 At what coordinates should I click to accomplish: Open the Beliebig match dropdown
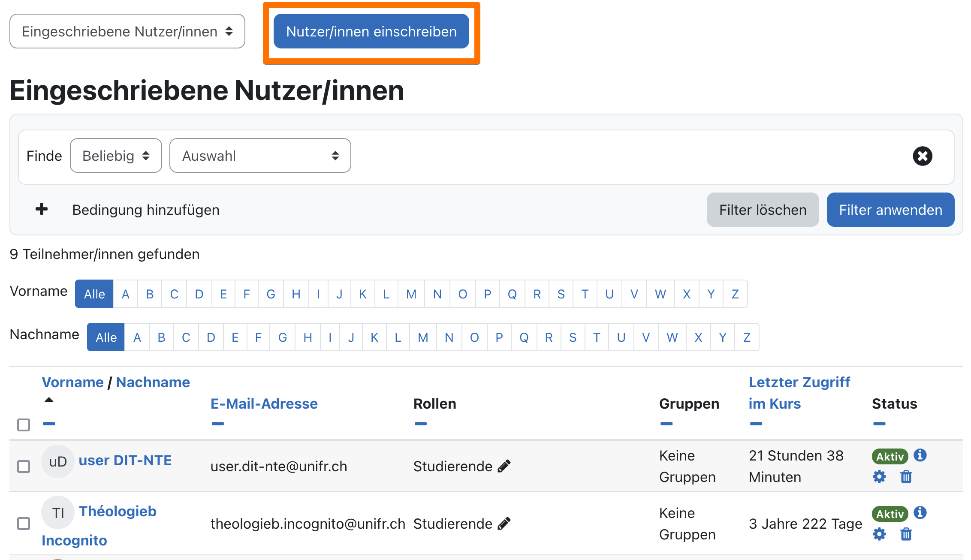tap(115, 155)
